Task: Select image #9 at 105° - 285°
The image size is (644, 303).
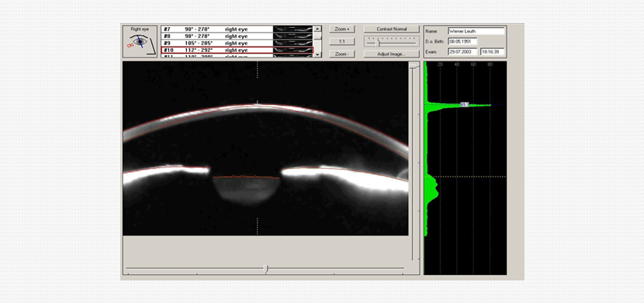Action: [216, 44]
